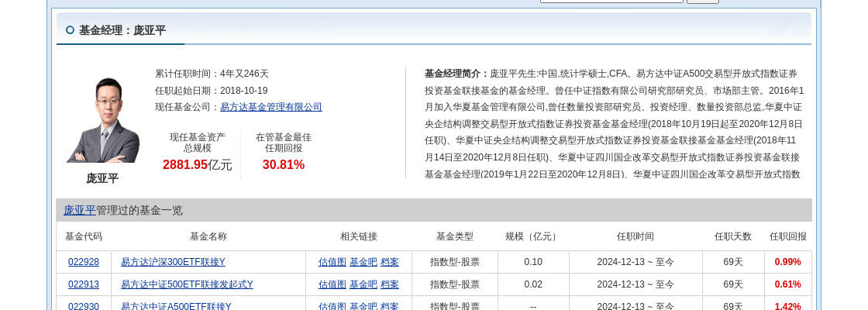Select the 基金经理：庞亚平 section heading

122,30
